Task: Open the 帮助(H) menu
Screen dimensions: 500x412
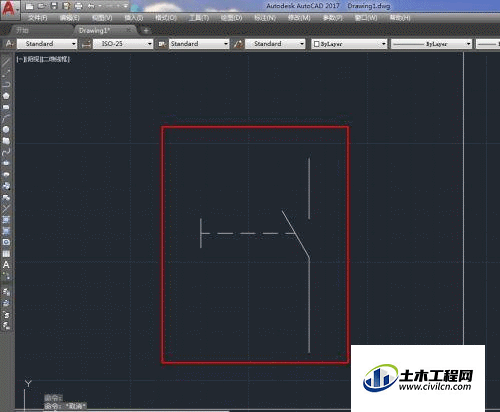Action: pos(400,18)
